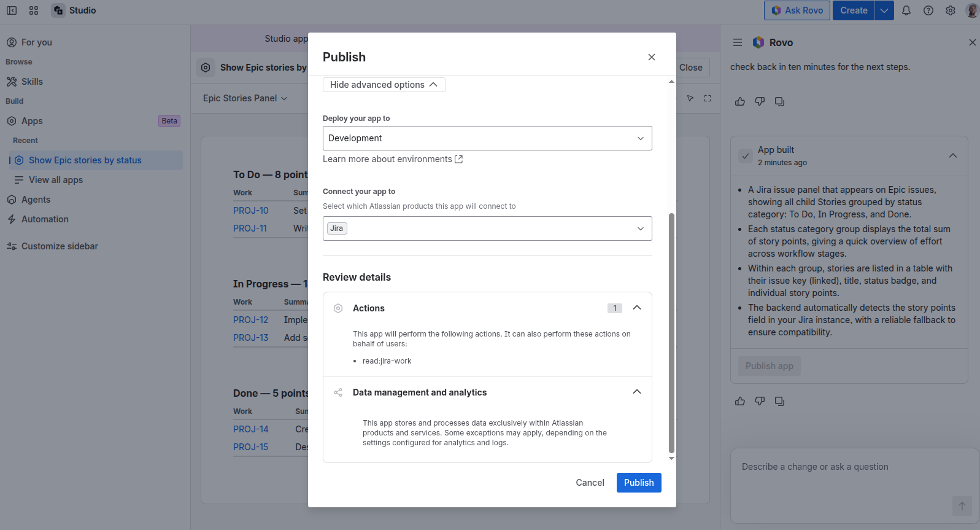The image size is (980, 530).
Task: Click the Publish dialog scrollbar
Action: pyautogui.click(x=671, y=332)
